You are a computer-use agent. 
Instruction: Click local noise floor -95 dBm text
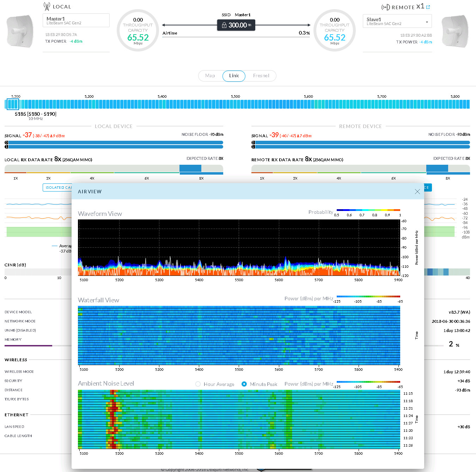coord(202,134)
